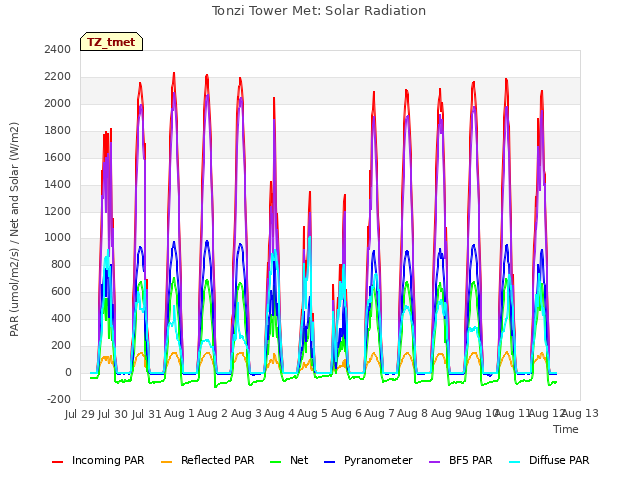Select the Diffuse PAR cyan legend swatch
The height and width of the screenshot is (480, 640).
(515, 461)
